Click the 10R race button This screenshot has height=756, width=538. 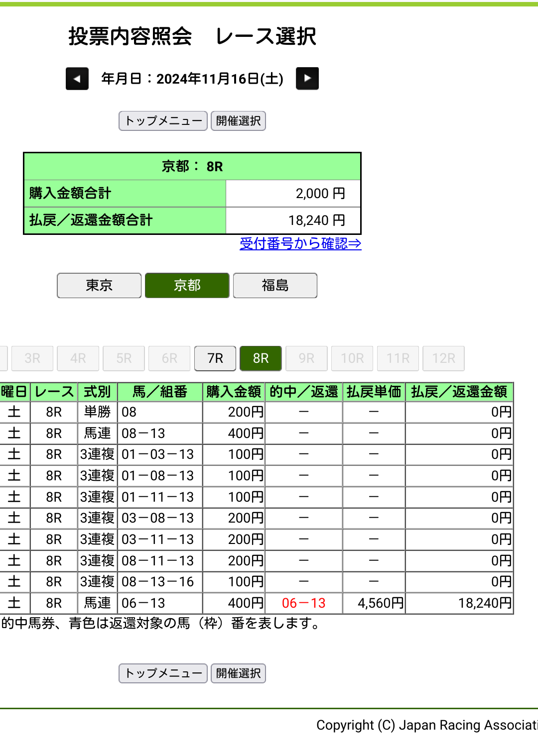pyautogui.click(x=352, y=358)
